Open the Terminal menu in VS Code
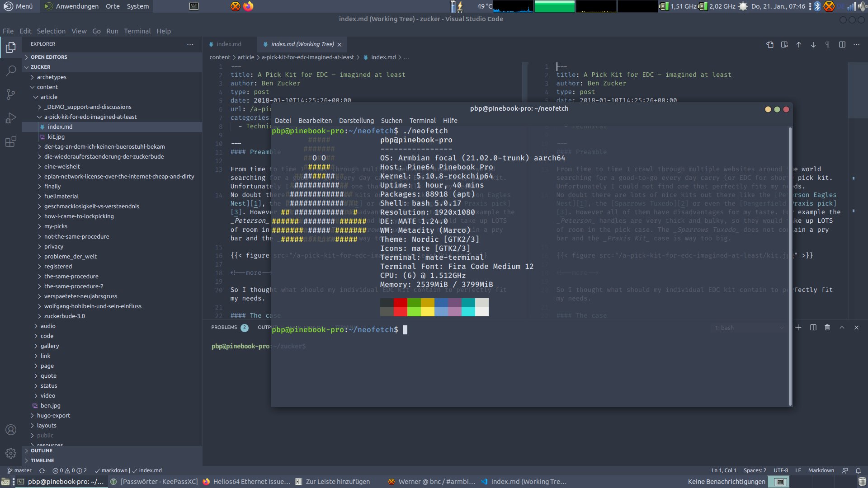 (137, 31)
